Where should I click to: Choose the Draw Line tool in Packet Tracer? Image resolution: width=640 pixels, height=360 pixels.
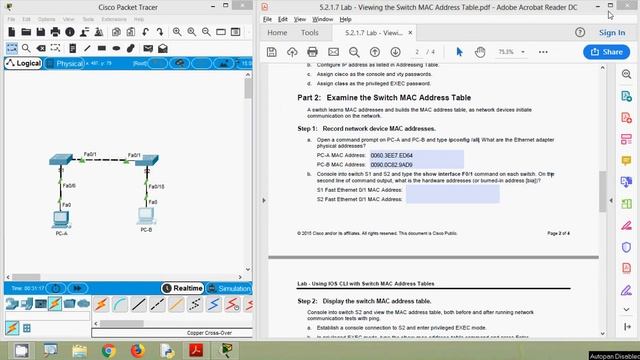[87, 49]
